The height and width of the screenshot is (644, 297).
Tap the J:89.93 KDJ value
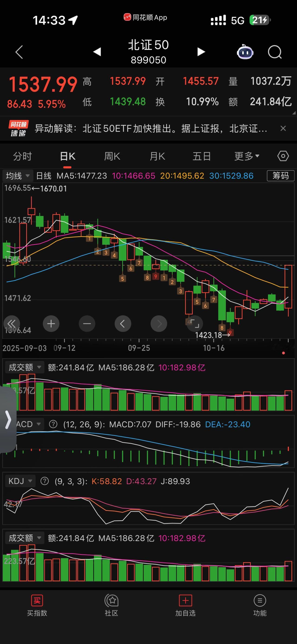pos(175,481)
